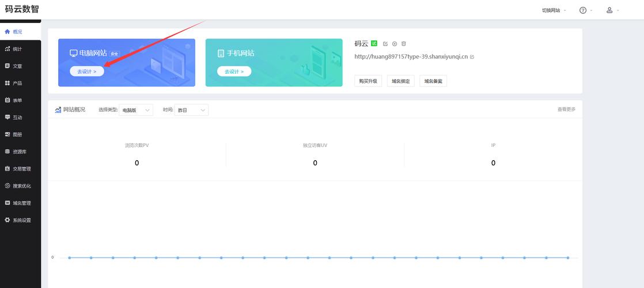
Task: Click 去设计 on the 手机网站 card
Action: [x=234, y=71]
